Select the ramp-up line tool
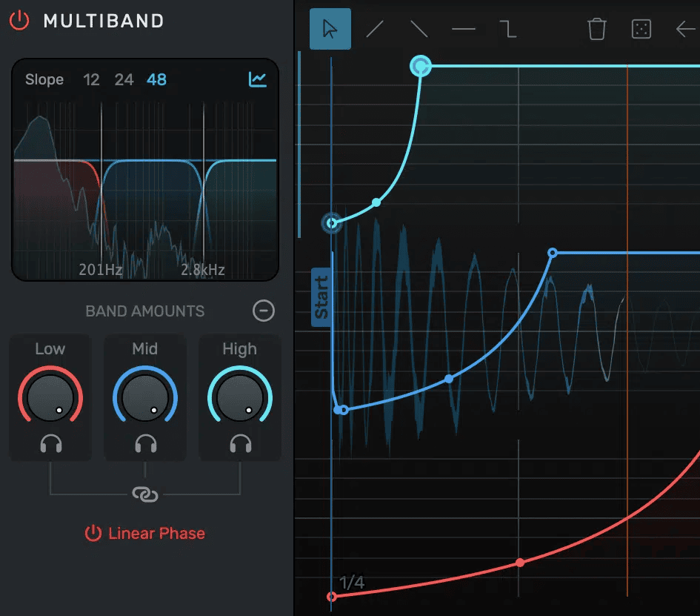The width and height of the screenshot is (700, 616). pyautogui.click(x=376, y=30)
